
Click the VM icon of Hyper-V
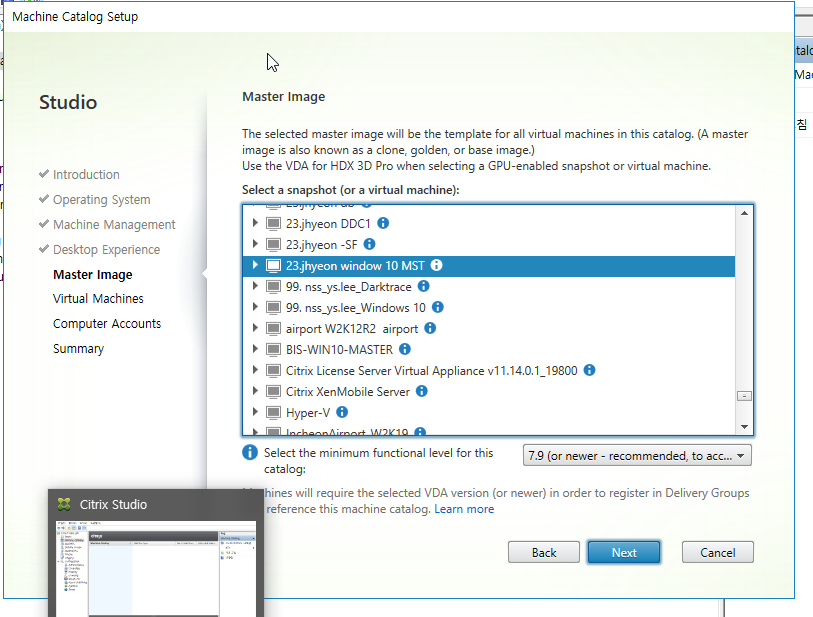pos(273,412)
